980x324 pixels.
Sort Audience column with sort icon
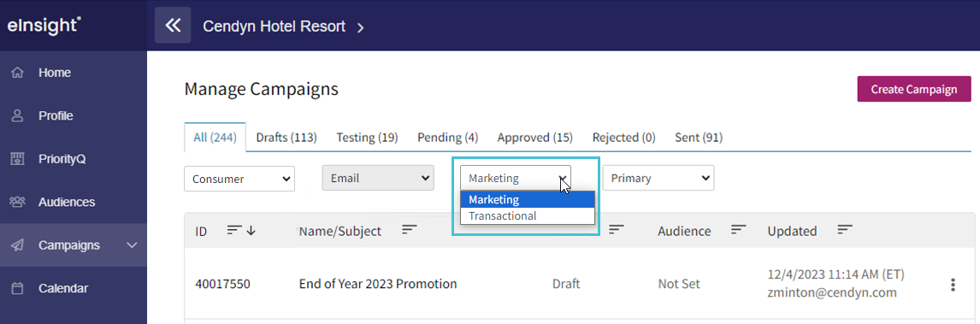tap(738, 230)
